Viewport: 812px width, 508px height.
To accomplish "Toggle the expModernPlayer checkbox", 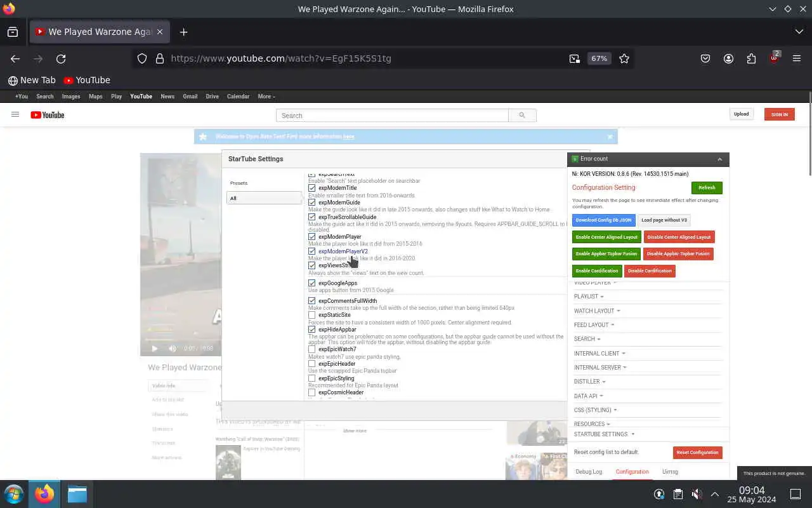I will tap(311, 237).
